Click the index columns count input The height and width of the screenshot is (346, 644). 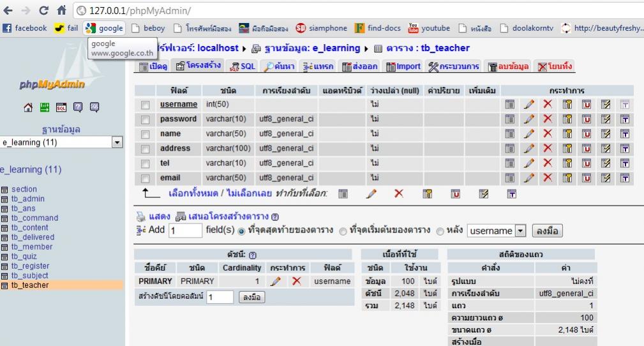(220, 297)
